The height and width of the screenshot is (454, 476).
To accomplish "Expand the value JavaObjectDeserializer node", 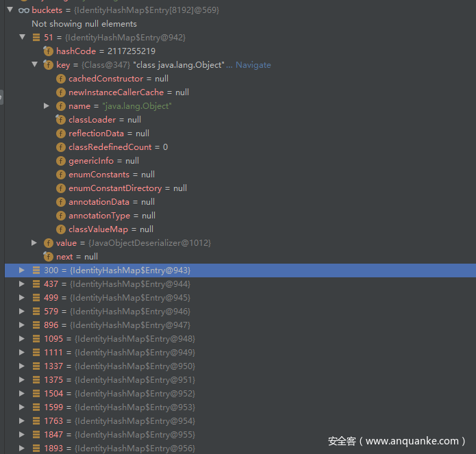I will click(34, 243).
